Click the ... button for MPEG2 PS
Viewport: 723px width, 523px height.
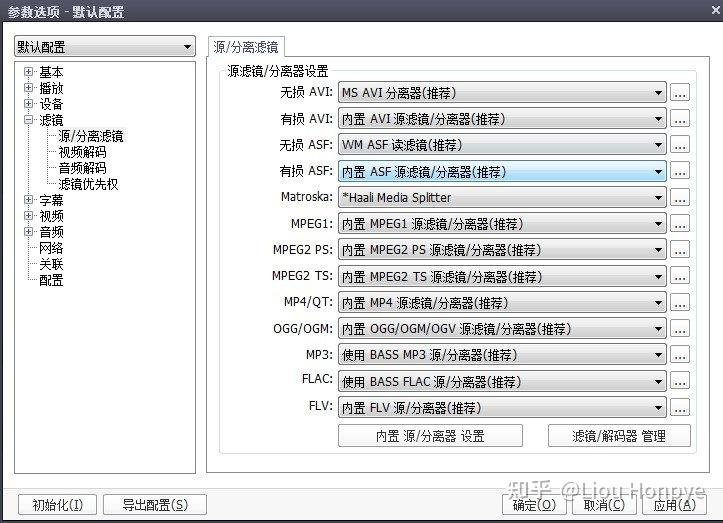(680, 250)
